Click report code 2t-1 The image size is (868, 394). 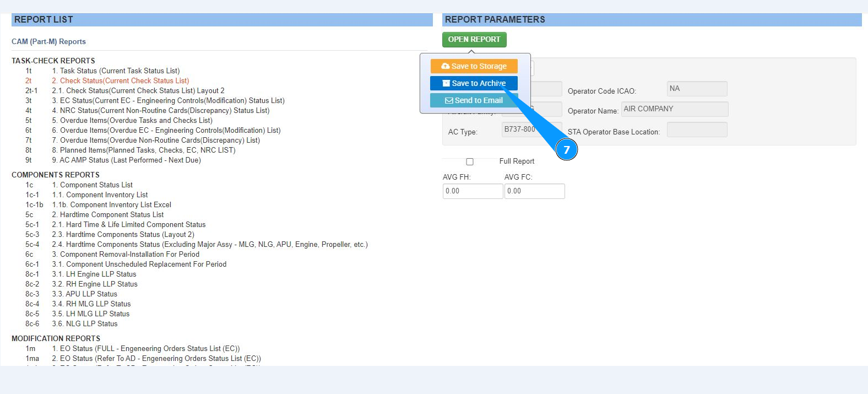coord(31,90)
